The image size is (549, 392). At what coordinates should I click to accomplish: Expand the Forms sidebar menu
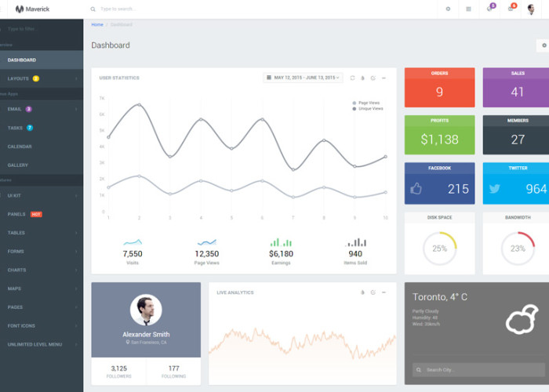coord(42,252)
